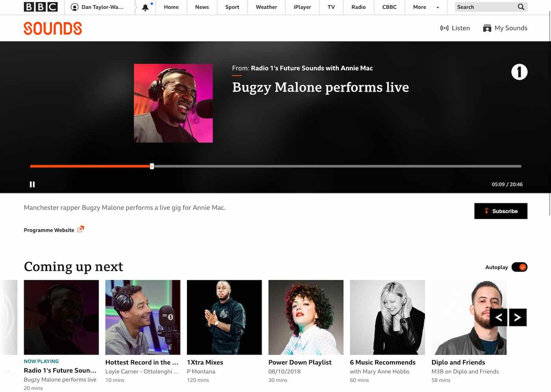Pause the playing episode
This screenshot has width=551, height=392.
pos(32,184)
